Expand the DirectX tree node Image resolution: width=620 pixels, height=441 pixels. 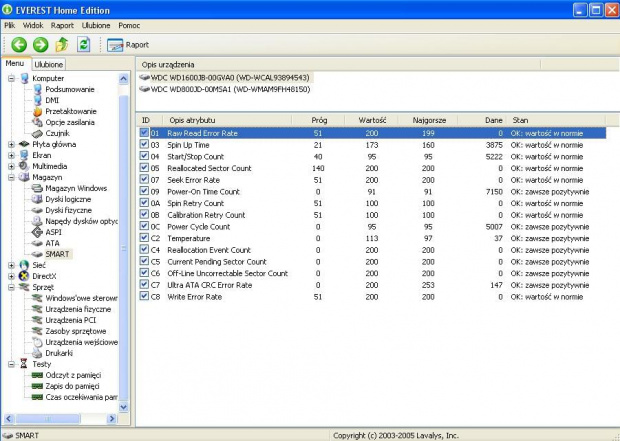11,276
